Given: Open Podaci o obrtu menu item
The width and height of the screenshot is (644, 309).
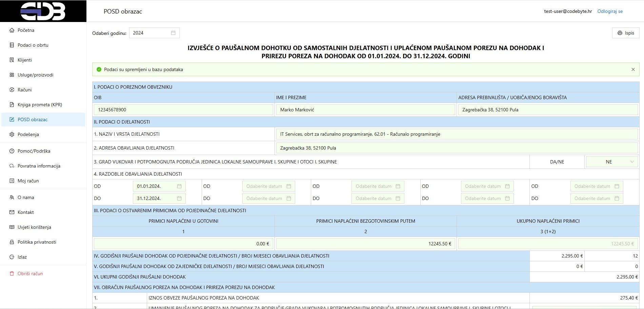Looking at the screenshot, I should point(43,45).
